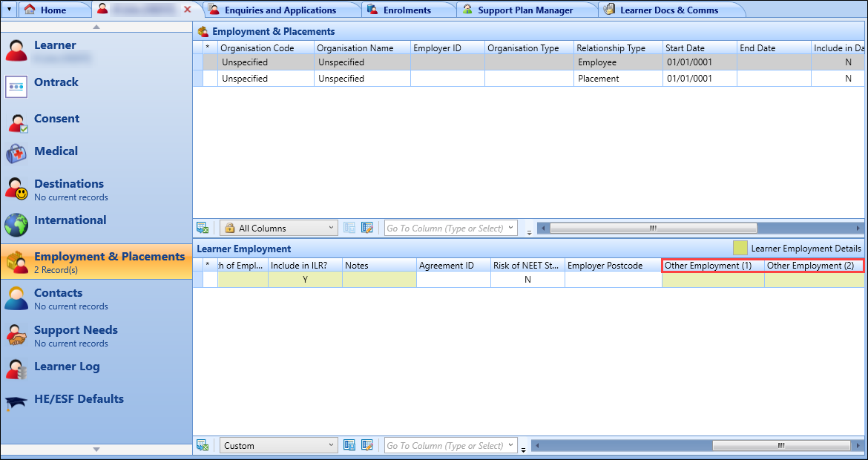Open the Enrolments tab
The image size is (868, 460).
coord(408,10)
